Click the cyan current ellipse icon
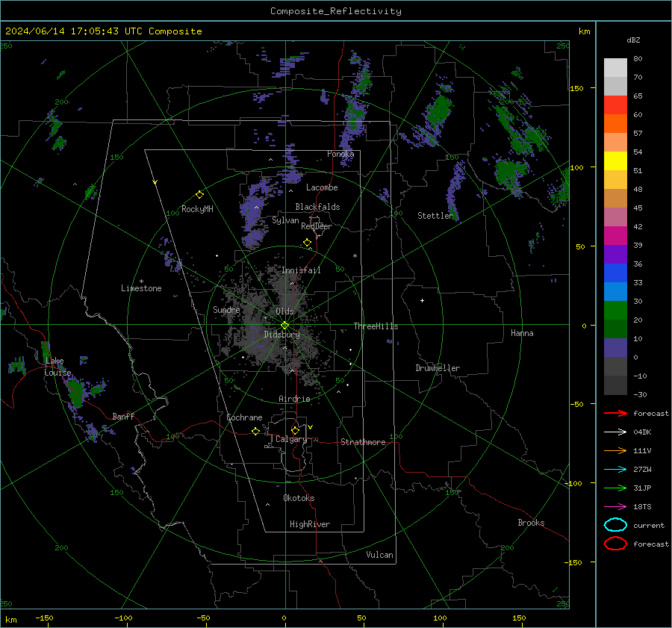Image resolution: width=672 pixels, height=628 pixels. [615, 525]
